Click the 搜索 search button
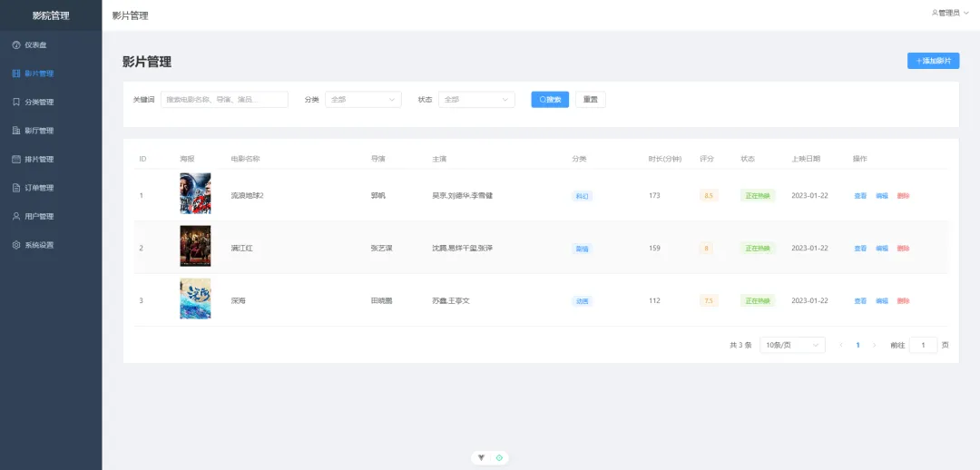This screenshot has height=470, width=980. (550, 100)
